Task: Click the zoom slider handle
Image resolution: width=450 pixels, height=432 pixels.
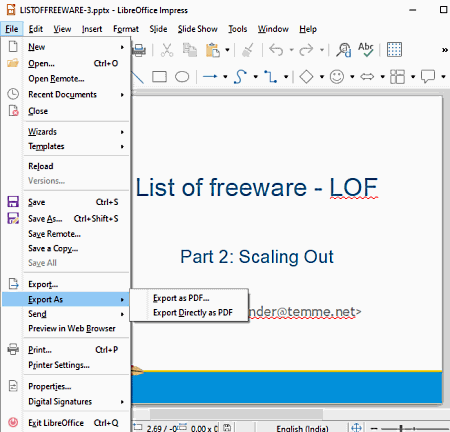Action: [401, 428]
